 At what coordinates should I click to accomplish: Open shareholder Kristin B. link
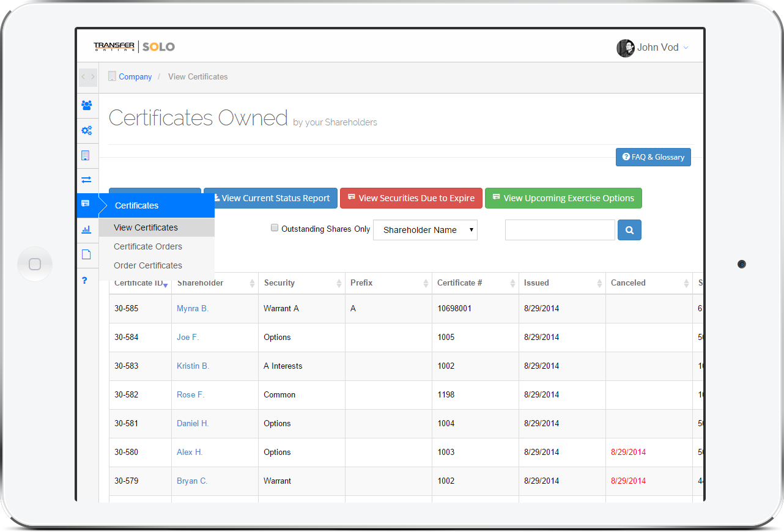(x=193, y=366)
